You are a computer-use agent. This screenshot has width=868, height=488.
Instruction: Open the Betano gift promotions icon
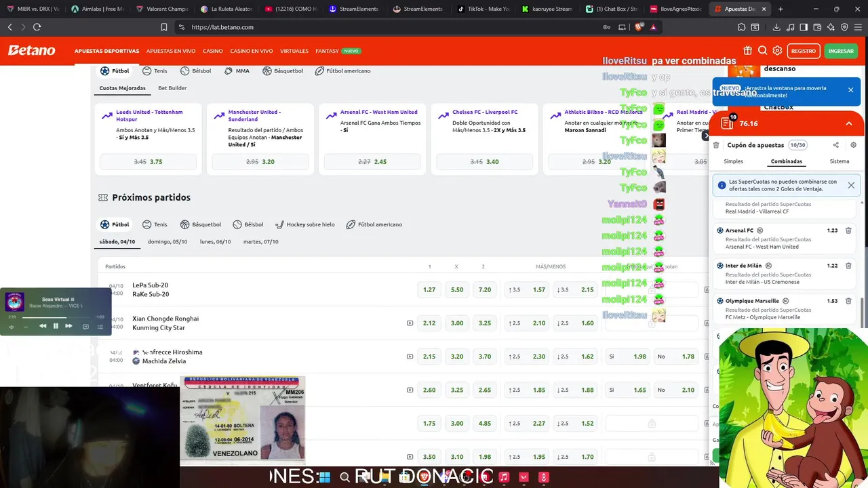(x=747, y=51)
